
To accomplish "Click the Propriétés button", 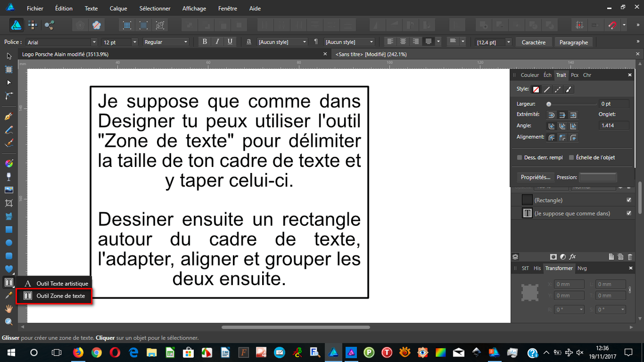I will (x=535, y=177).
